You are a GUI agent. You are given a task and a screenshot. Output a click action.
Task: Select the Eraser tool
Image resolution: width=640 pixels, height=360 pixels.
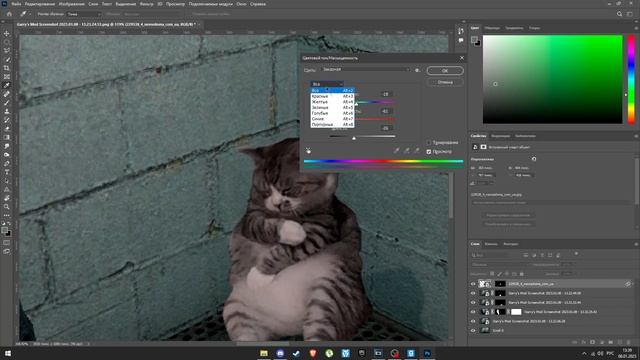click(x=7, y=129)
